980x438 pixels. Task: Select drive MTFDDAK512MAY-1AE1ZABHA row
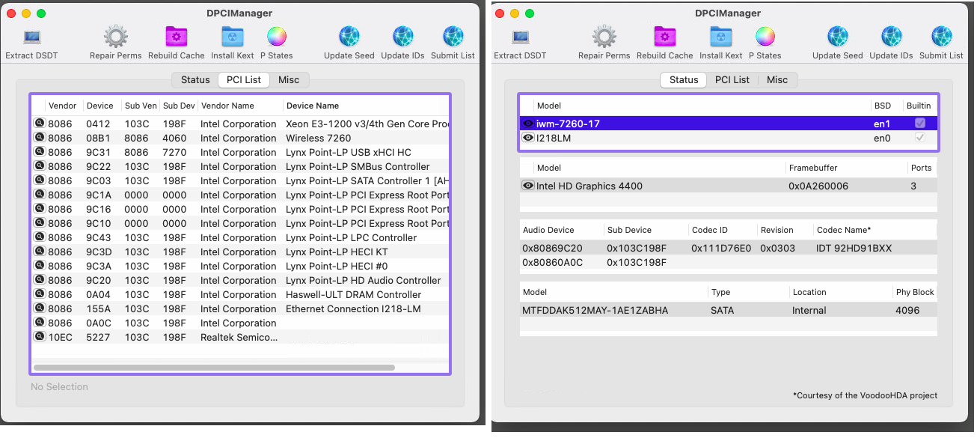(x=728, y=310)
